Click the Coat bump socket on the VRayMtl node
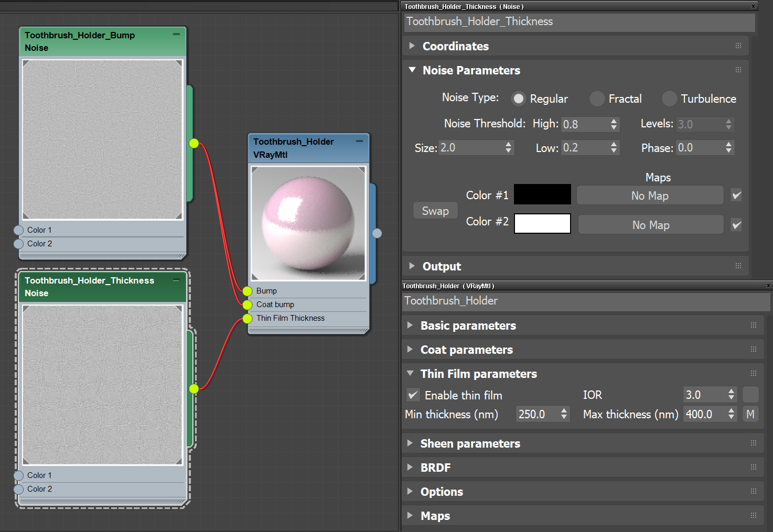Image resolution: width=773 pixels, height=532 pixels. point(246,305)
